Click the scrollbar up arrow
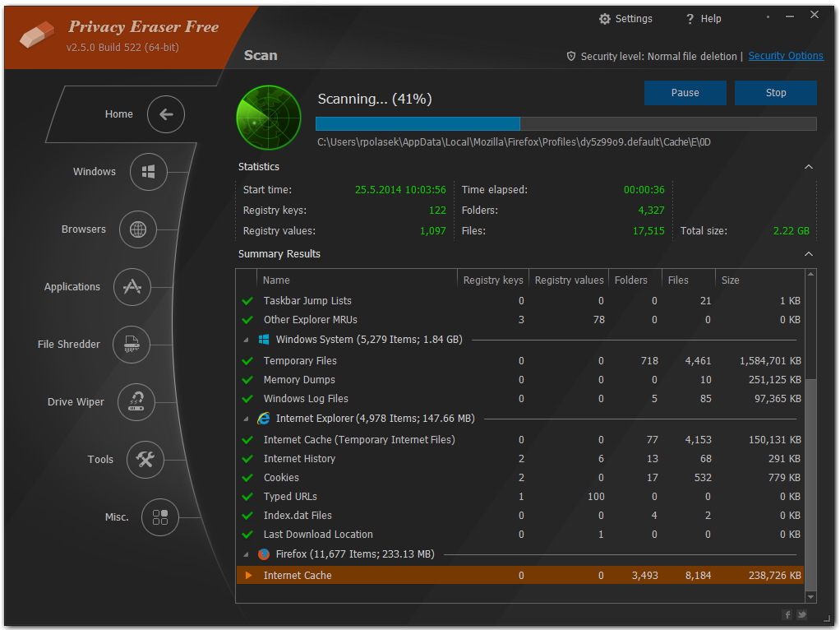 coord(811,275)
